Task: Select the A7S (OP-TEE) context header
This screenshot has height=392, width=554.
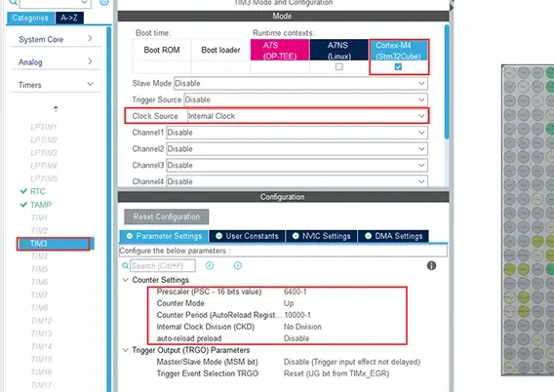Action: point(280,50)
